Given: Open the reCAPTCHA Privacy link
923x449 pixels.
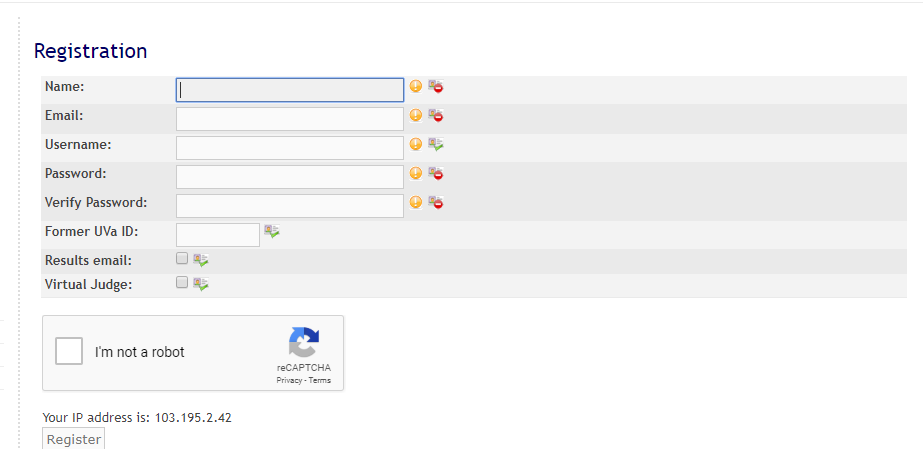Looking at the screenshot, I should coord(289,380).
